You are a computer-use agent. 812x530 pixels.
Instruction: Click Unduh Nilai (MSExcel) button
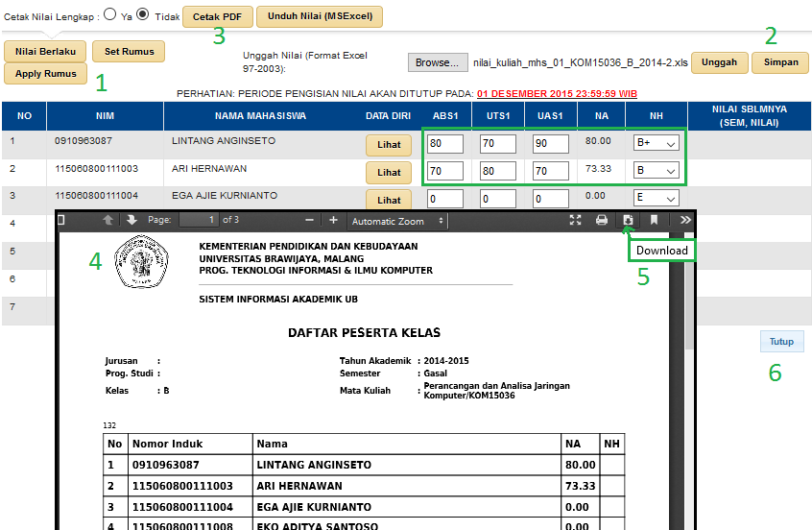320,16
